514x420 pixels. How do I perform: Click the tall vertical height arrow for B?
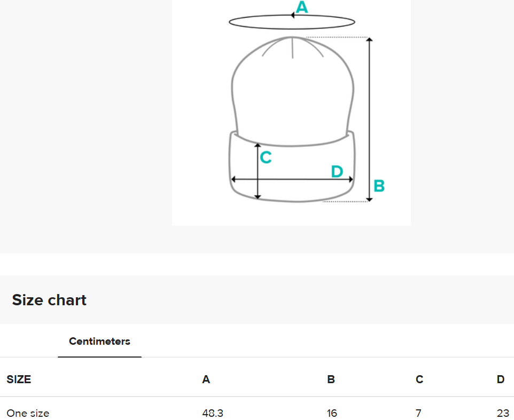(369, 120)
